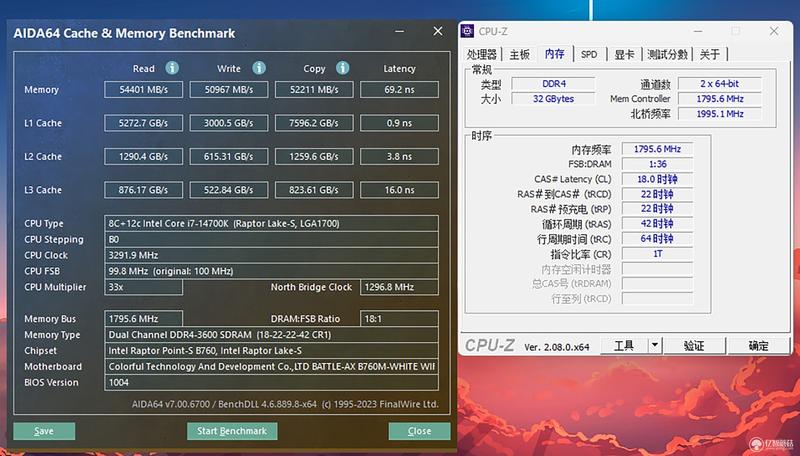This screenshot has height=456, width=800.
Task: Click the 通道数 2 x 64-bit value
Action: (720, 84)
